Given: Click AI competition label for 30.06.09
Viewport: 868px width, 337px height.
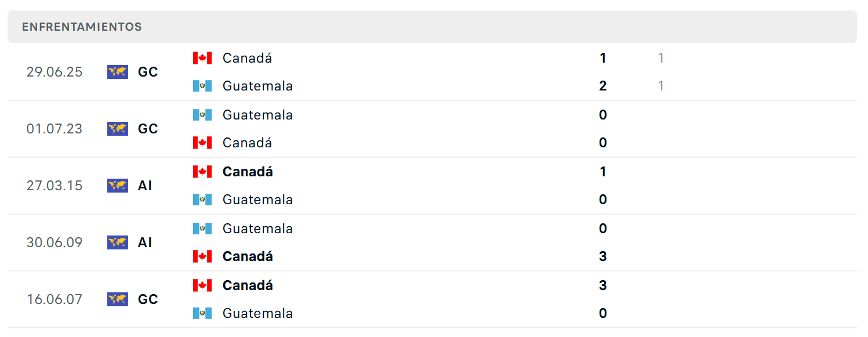Looking at the screenshot, I should [x=145, y=242].
